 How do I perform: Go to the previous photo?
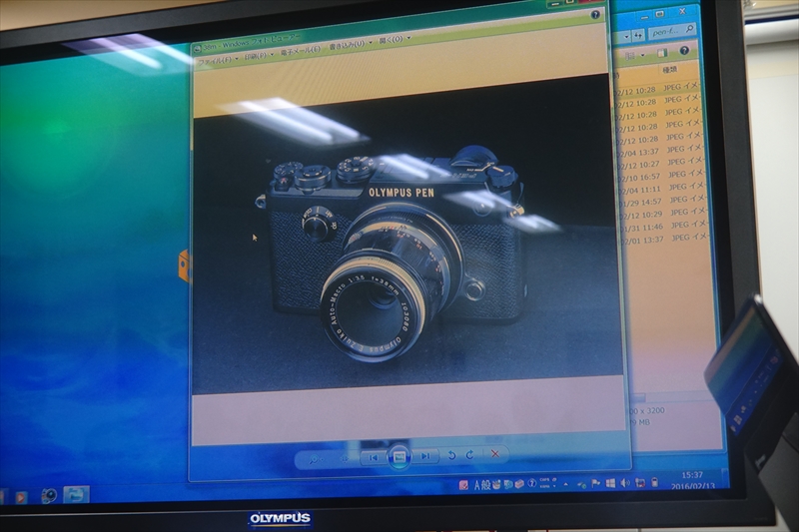[x=373, y=458]
